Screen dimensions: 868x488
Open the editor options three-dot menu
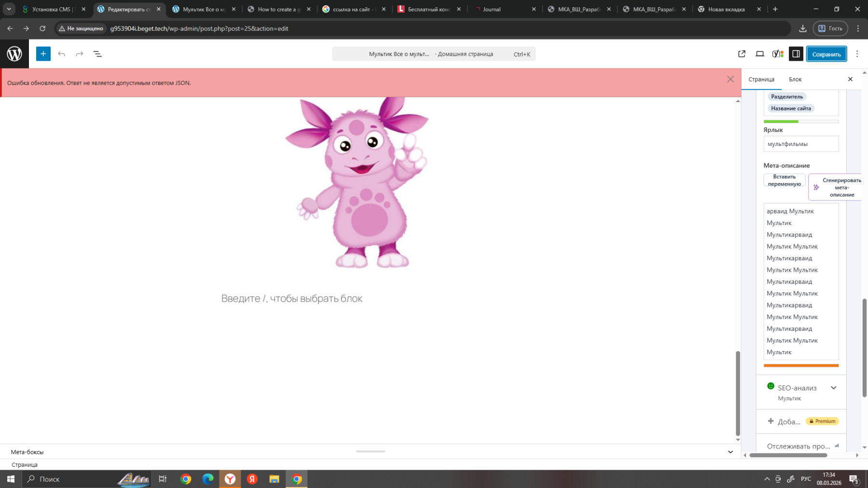pos(857,54)
